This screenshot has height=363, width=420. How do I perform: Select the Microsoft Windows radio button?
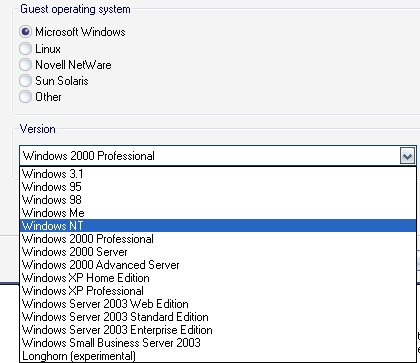point(25,32)
